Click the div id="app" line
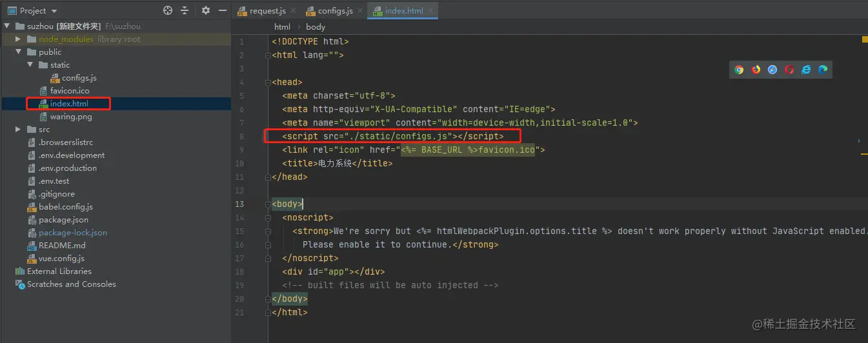Viewport: 868px width, 343px height. click(x=333, y=272)
